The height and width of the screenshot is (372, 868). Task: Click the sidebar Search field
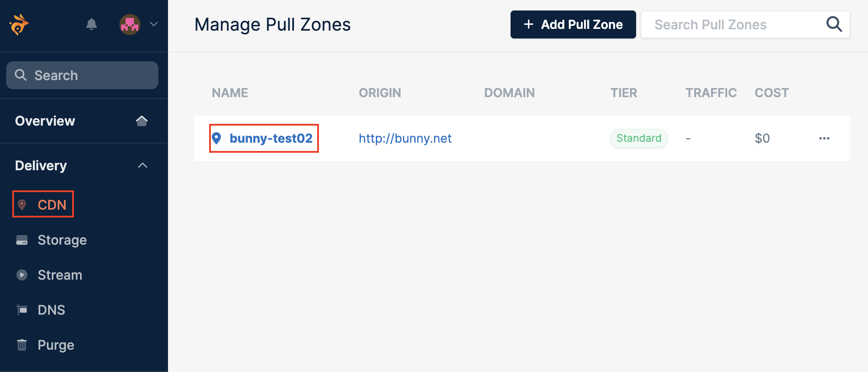tap(82, 75)
